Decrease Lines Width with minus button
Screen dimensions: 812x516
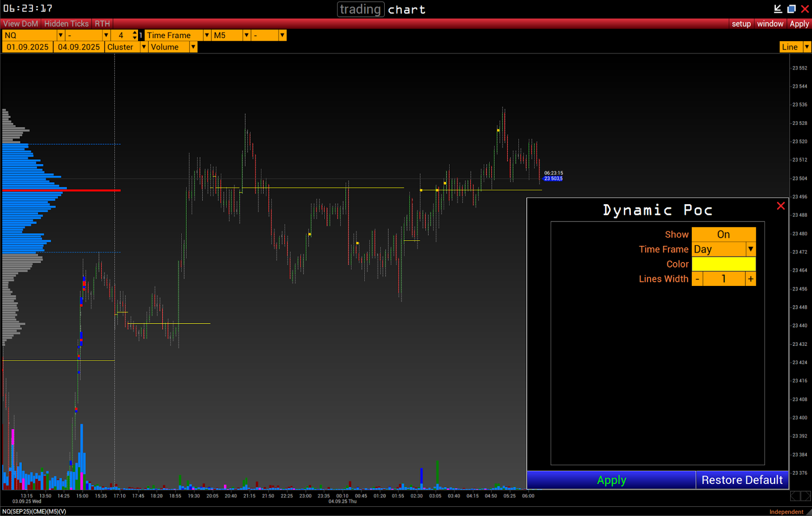[697, 279]
